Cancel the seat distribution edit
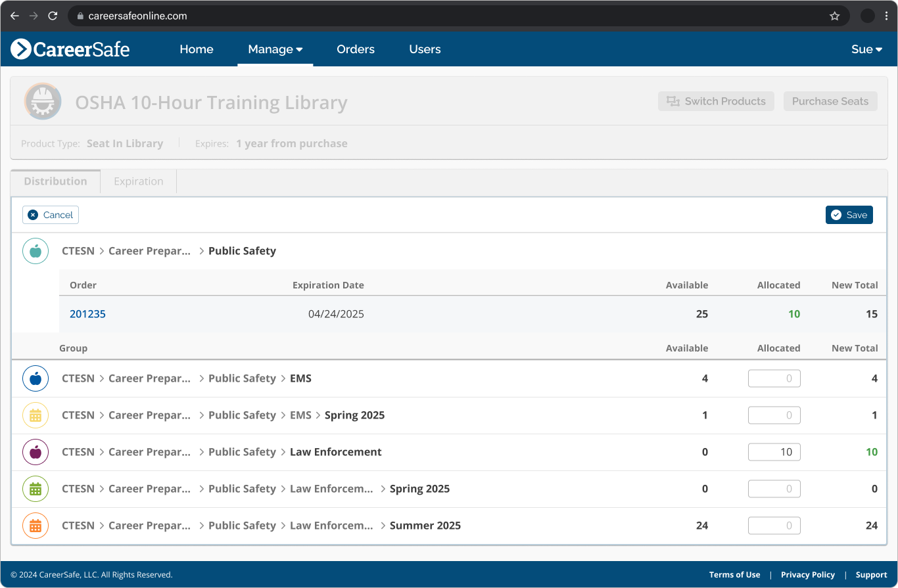 point(51,215)
